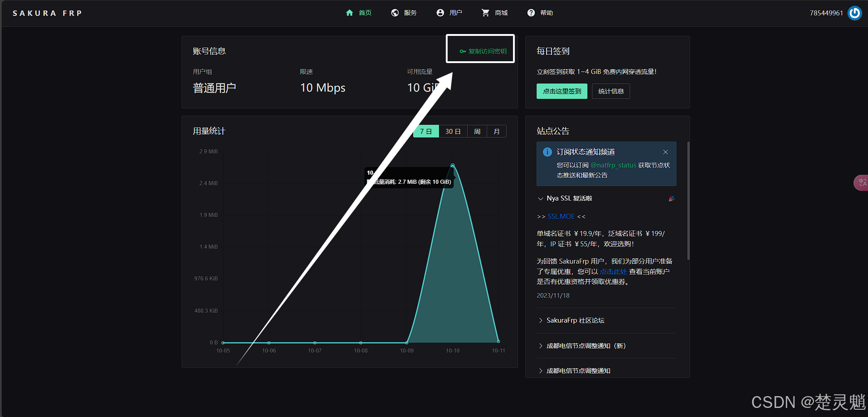Select the 30 日 usage range
The width and height of the screenshot is (868, 417).
(453, 131)
